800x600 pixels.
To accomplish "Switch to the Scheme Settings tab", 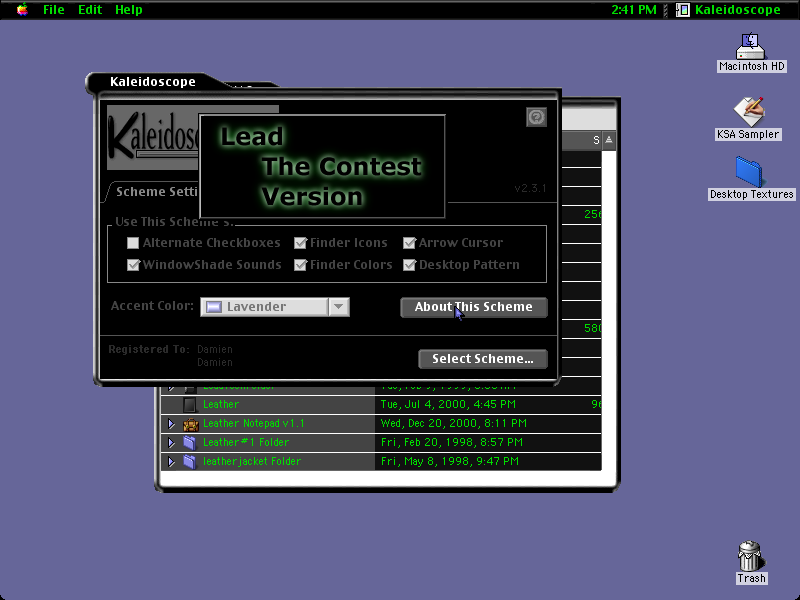I will click(156, 191).
